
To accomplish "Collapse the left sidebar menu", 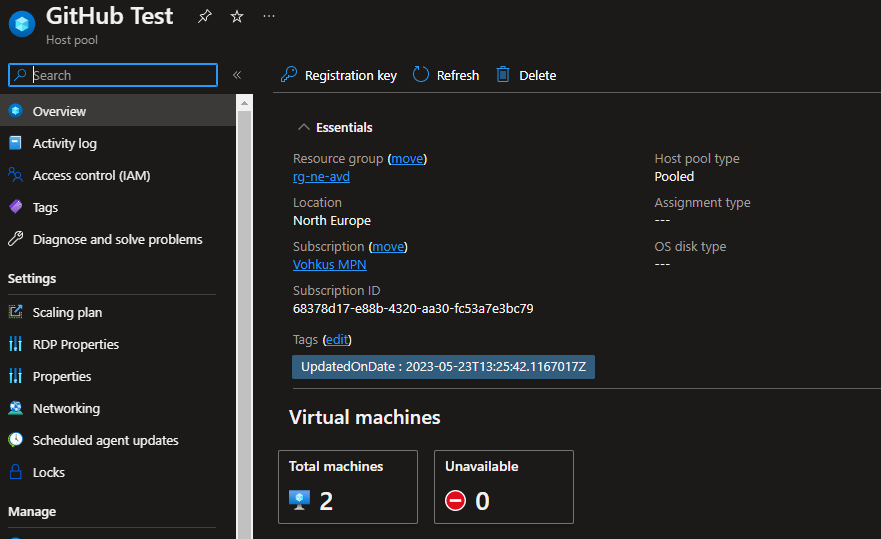I will click(237, 75).
